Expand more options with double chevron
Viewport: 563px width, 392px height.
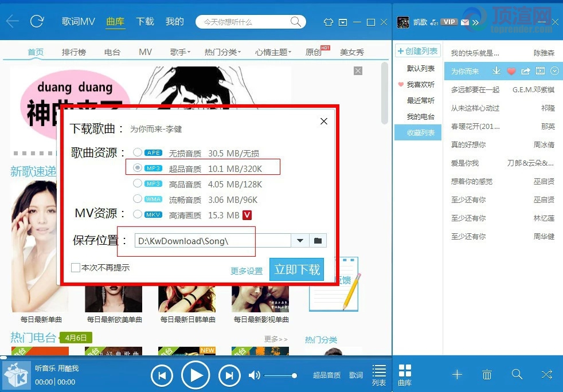(475, 22)
